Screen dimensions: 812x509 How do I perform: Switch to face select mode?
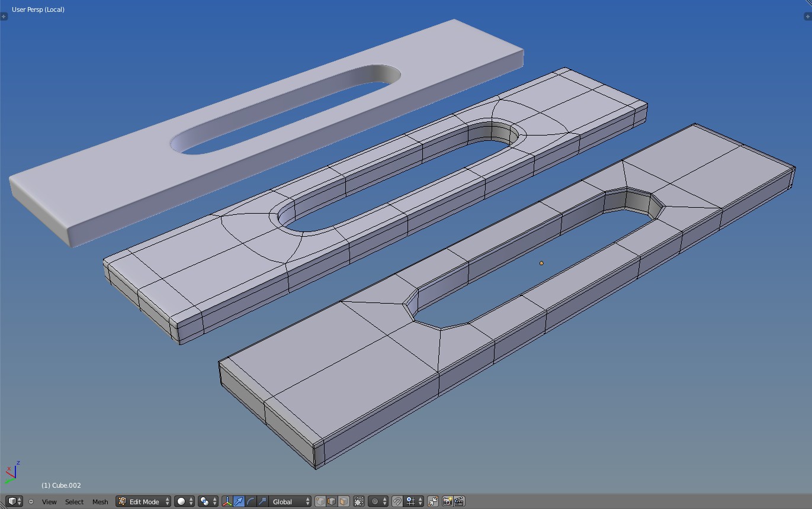tap(344, 501)
